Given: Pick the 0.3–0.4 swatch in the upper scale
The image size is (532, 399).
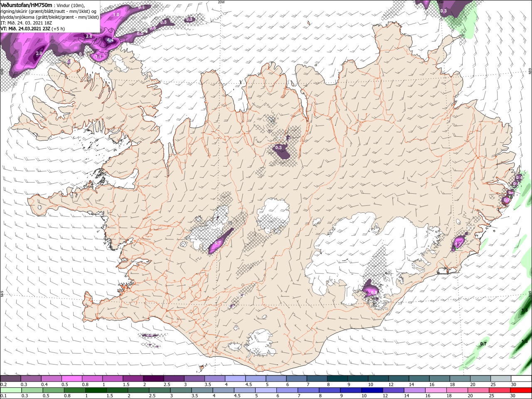Looking at the screenshot, I should (31, 378).
